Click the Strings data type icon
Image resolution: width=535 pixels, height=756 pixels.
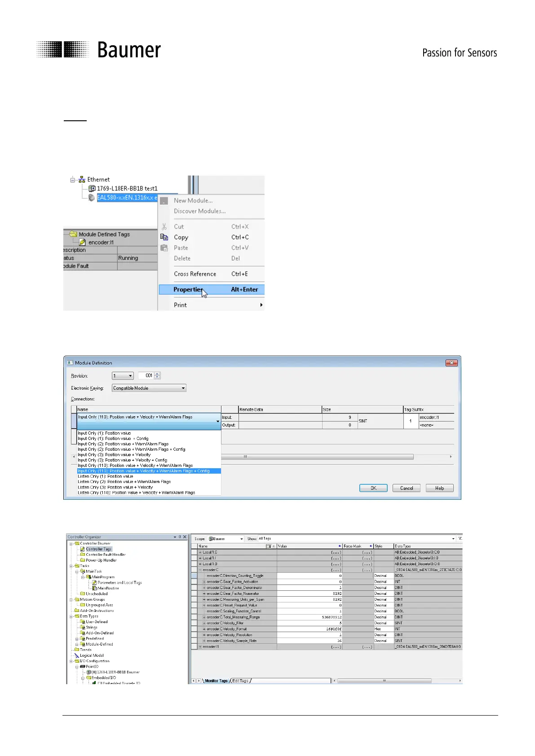pyautogui.click(x=83, y=628)
